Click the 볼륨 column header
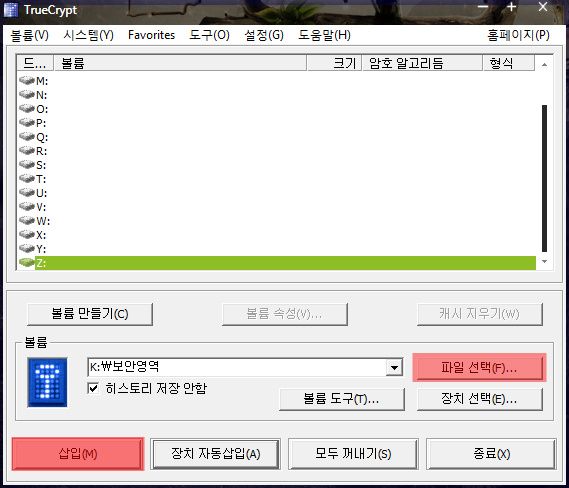 coord(180,63)
